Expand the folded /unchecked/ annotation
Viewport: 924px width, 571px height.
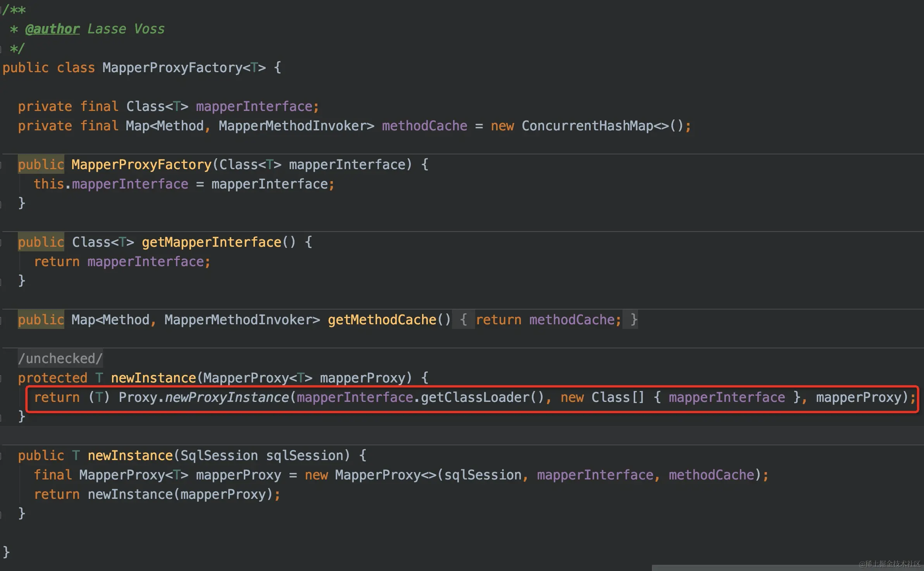click(x=60, y=359)
